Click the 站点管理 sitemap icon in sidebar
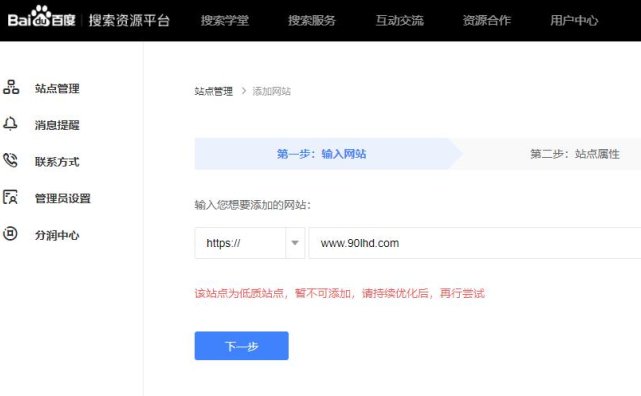This screenshot has height=396, width=641. pos(11,87)
